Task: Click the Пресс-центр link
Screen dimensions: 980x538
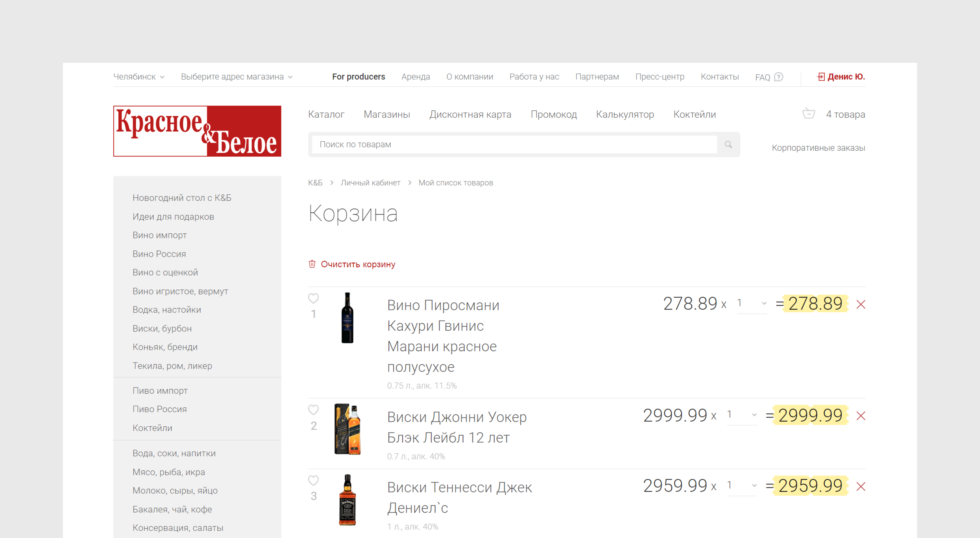Action: (660, 77)
